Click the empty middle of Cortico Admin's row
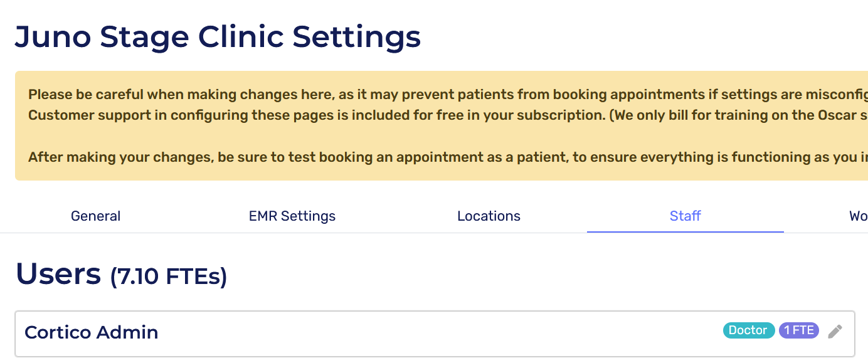Image resolution: width=868 pixels, height=363 pixels. tap(439, 334)
